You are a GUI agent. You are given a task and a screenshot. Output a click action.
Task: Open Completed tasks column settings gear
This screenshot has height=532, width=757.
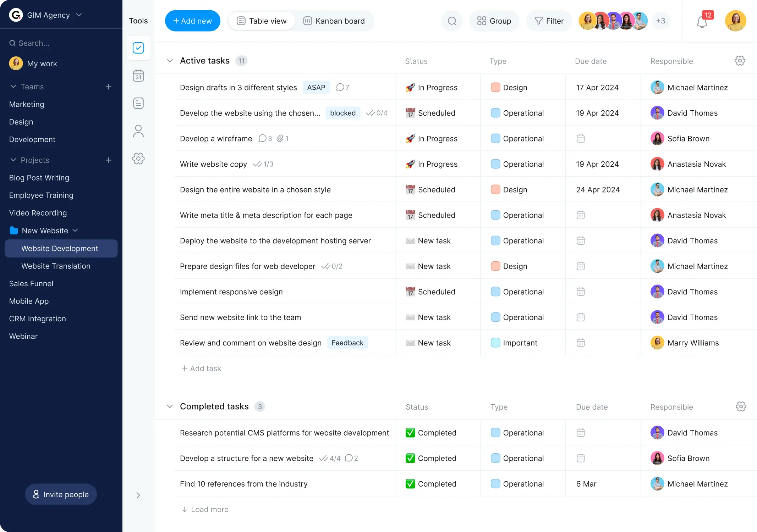point(741,406)
